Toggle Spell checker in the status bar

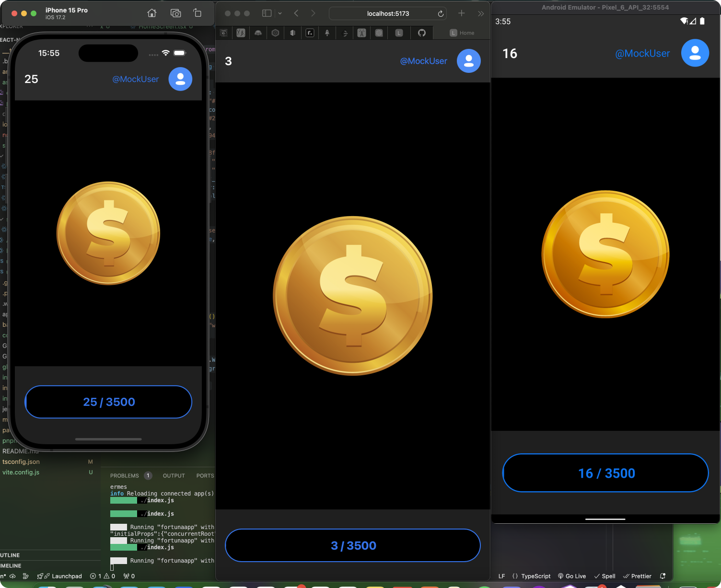[605, 576]
